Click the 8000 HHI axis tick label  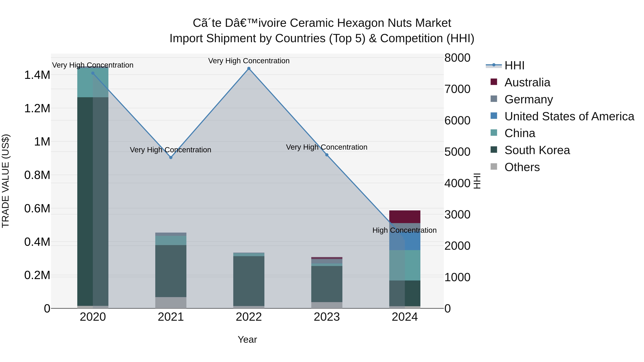click(457, 58)
